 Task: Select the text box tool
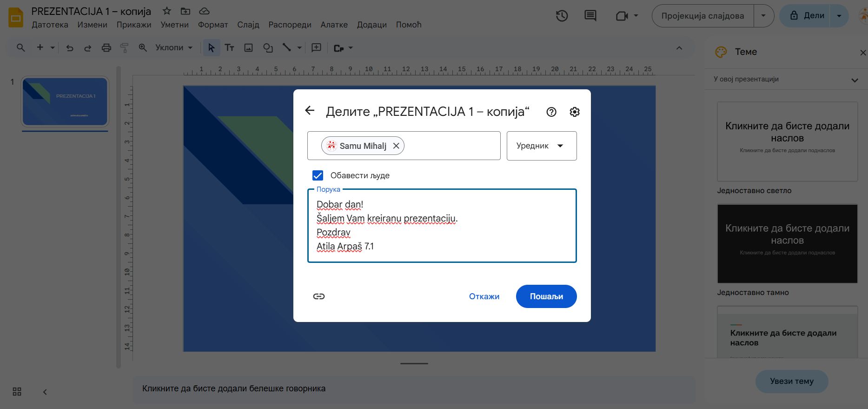click(x=229, y=48)
